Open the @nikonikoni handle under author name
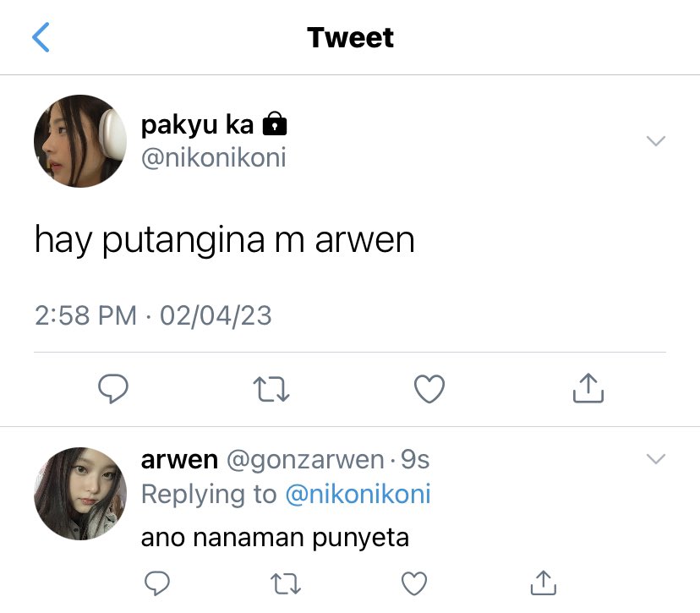700x613 pixels. (213, 158)
